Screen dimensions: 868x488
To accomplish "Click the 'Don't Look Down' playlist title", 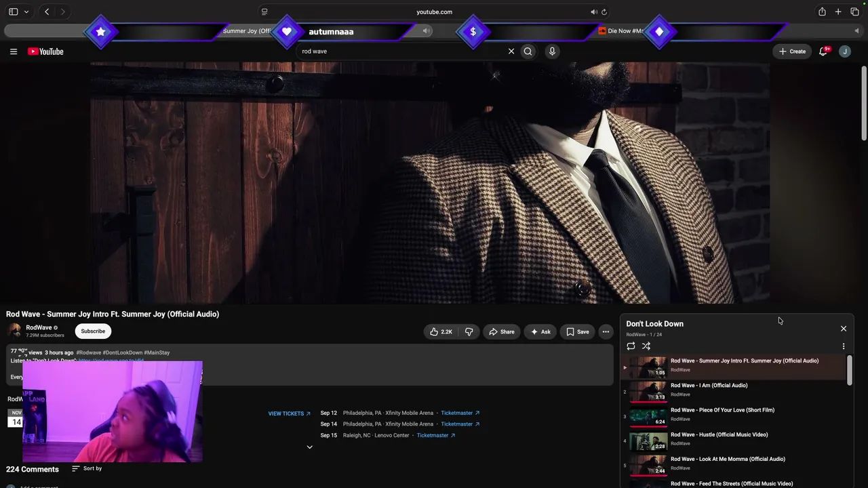I will (x=654, y=324).
